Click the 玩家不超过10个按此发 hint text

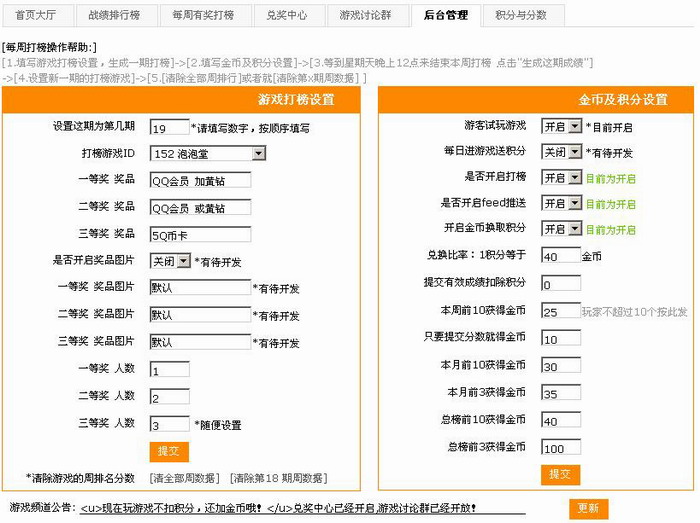(634, 311)
